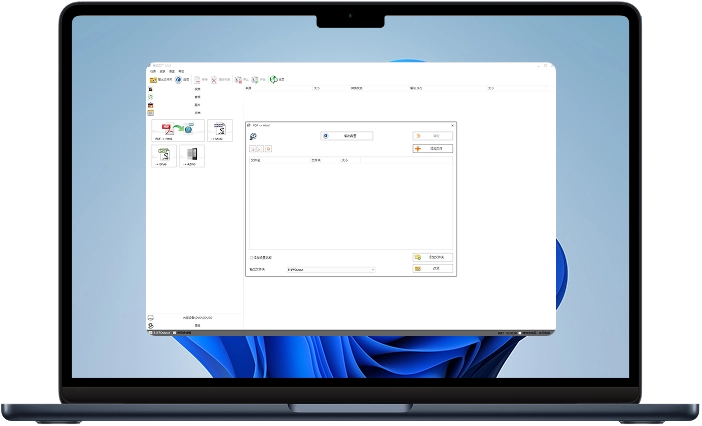Choose the -> EPub conversion tile
The image size is (702, 426).
coord(164,157)
